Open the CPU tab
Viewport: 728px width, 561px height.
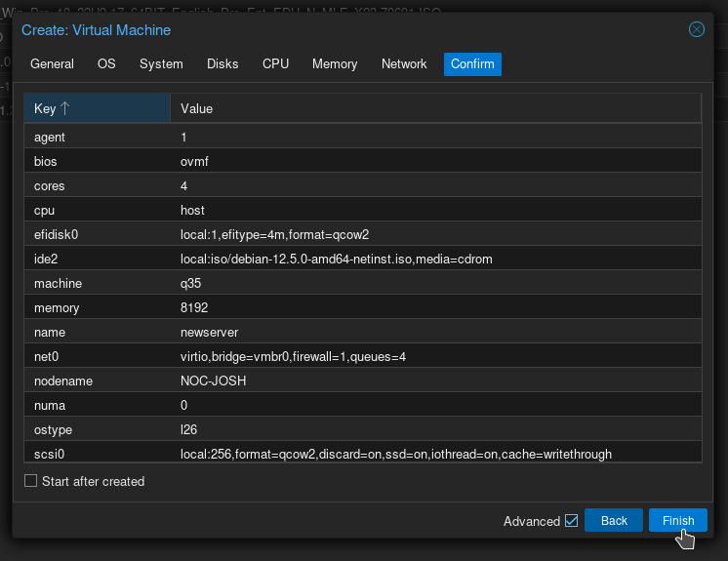pos(275,64)
